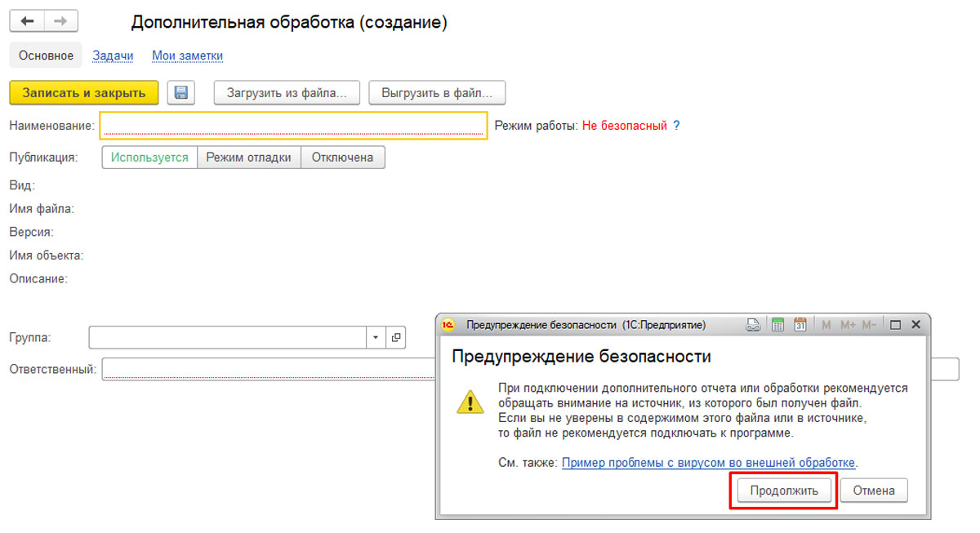Click into the Наименование input field
980x533 pixels.
(x=293, y=126)
